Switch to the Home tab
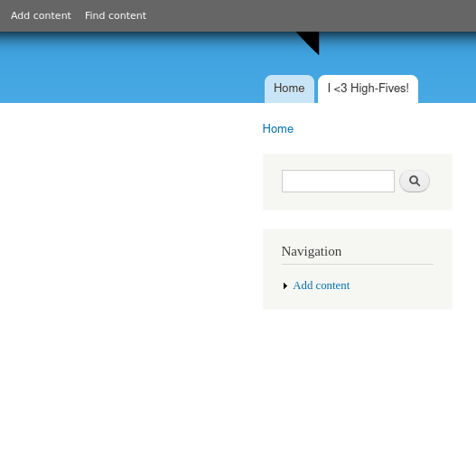This screenshot has height=458, width=476. click(x=289, y=89)
